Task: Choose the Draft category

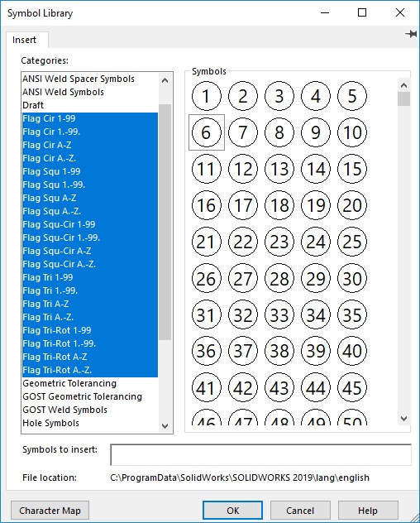Action: tap(90, 105)
